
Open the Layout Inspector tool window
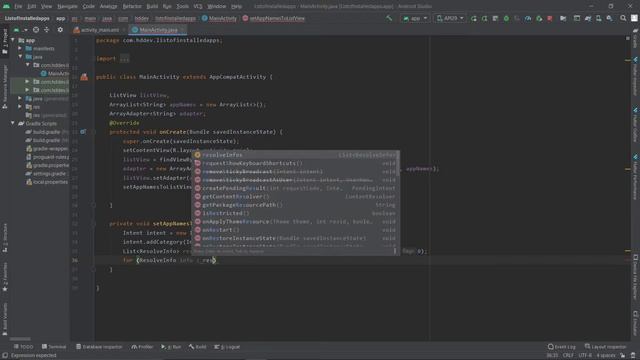pyautogui.click(x=605, y=347)
